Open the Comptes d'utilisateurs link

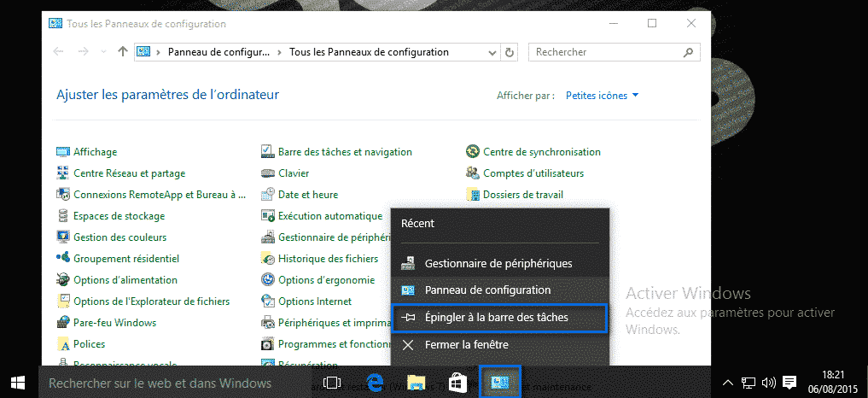[x=533, y=173]
